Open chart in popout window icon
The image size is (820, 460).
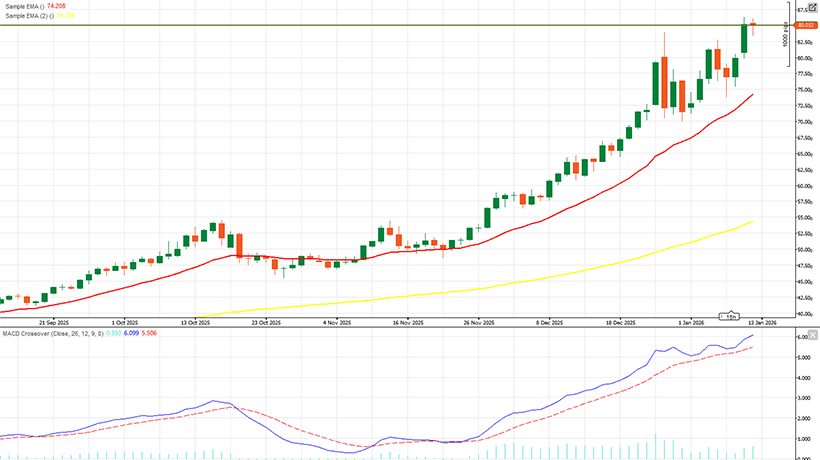pos(811,6)
